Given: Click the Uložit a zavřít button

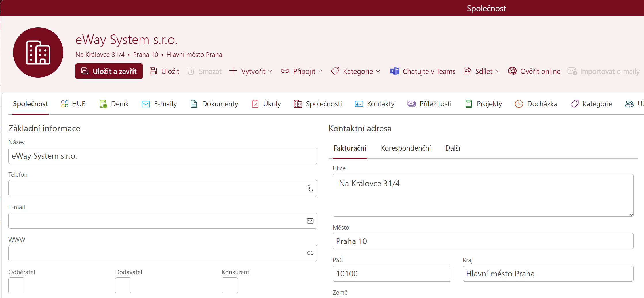Looking at the screenshot, I should 109,71.
